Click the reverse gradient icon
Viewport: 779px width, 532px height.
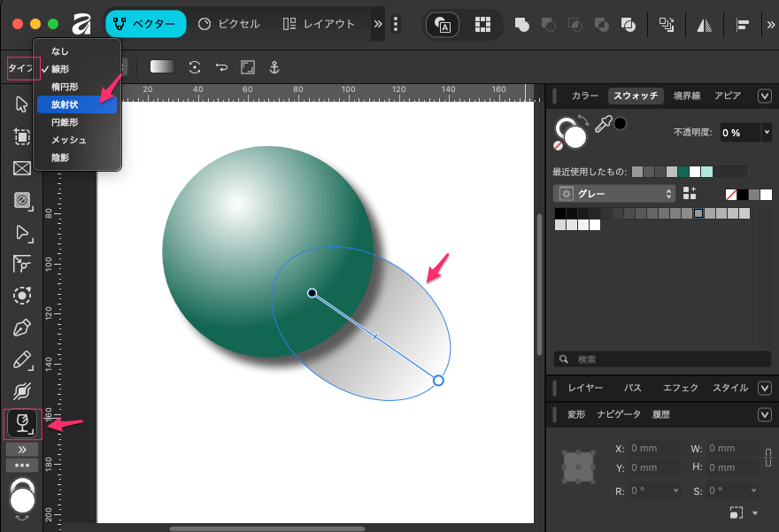(220, 67)
